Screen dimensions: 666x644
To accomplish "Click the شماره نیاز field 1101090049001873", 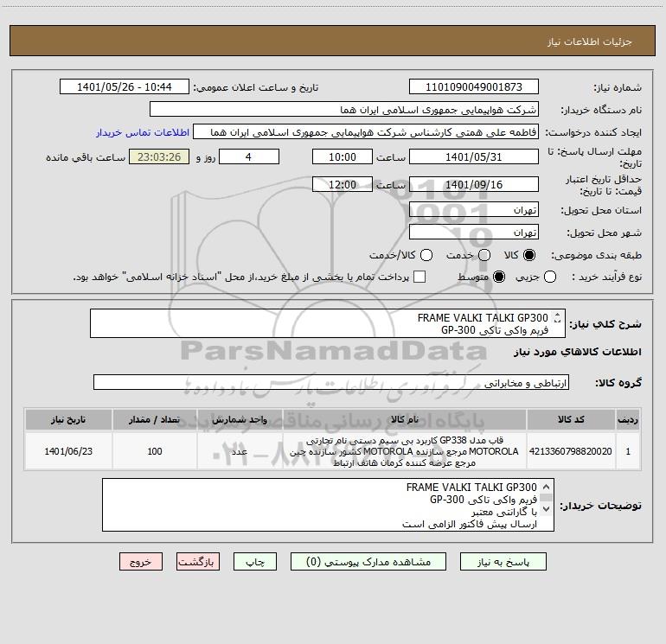I will pyautogui.click(x=474, y=86).
